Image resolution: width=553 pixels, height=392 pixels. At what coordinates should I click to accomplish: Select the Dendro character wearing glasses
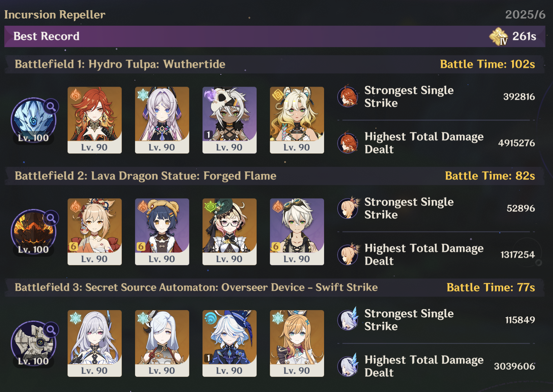pyautogui.click(x=230, y=232)
